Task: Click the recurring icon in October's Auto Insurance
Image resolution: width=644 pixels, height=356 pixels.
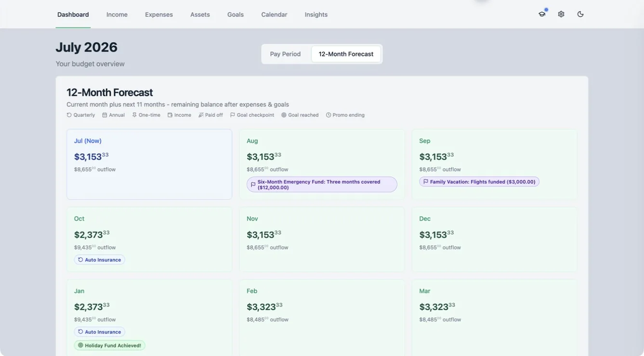Action: tap(80, 260)
